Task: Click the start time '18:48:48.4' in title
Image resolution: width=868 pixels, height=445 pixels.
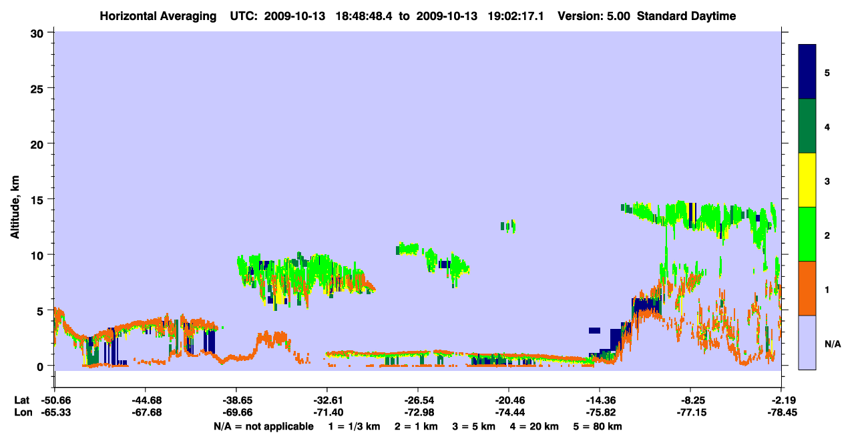Action: (x=363, y=16)
